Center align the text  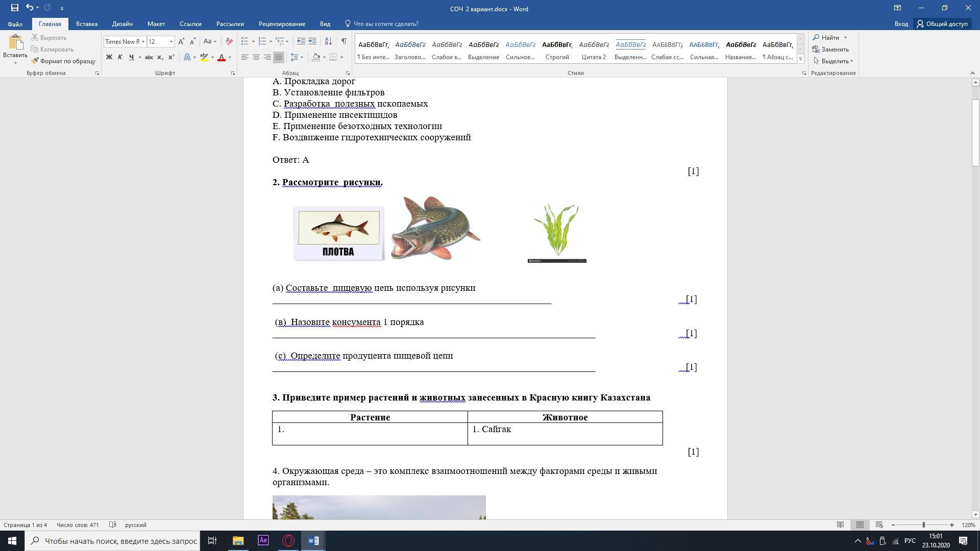(x=256, y=57)
